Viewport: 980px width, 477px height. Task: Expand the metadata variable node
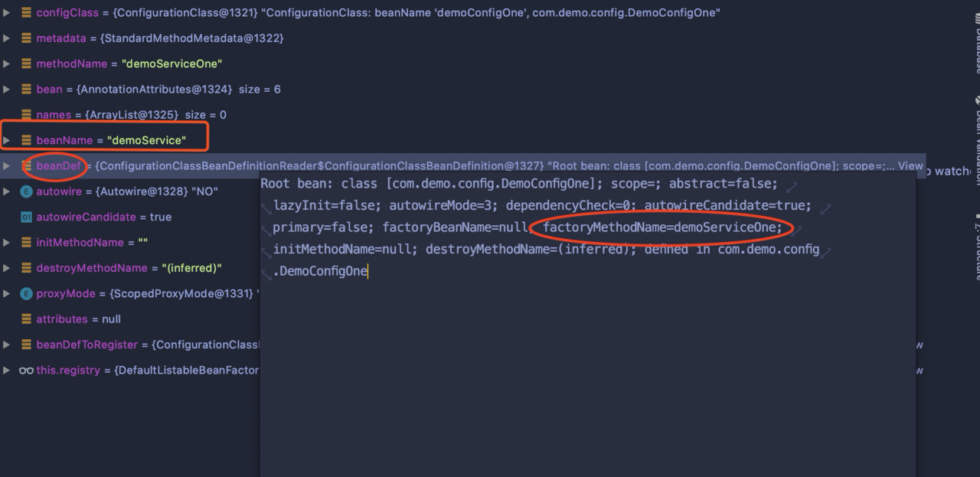click(x=6, y=38)
